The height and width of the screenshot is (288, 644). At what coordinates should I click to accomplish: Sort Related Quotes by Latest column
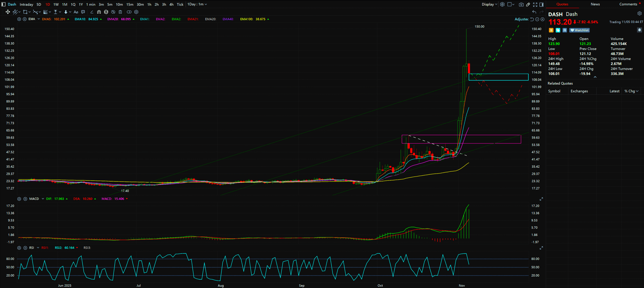pos(614,91)
